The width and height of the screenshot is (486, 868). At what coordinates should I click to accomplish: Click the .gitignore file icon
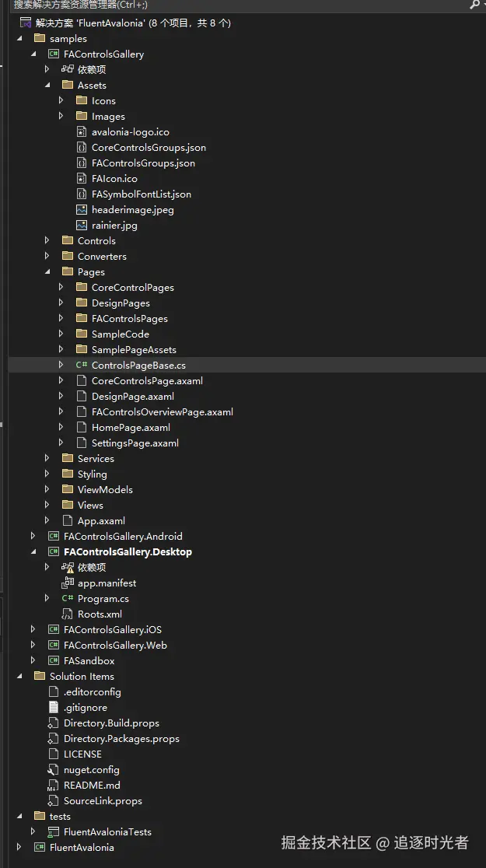[54, 708]
